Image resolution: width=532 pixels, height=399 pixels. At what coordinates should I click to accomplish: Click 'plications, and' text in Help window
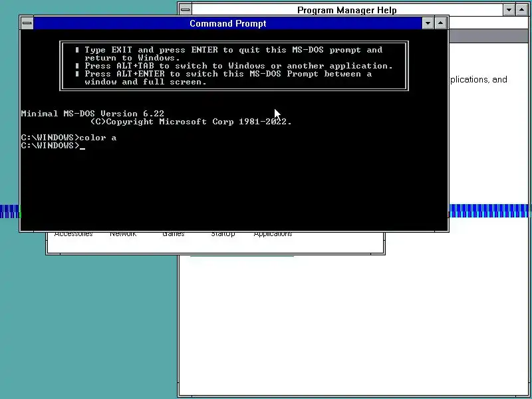(x=478, y=80)
